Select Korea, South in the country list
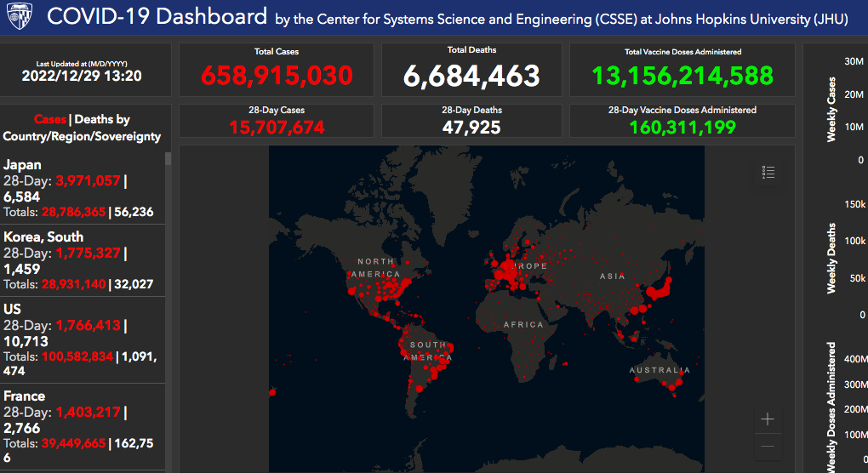 click(x=82, y=260)
